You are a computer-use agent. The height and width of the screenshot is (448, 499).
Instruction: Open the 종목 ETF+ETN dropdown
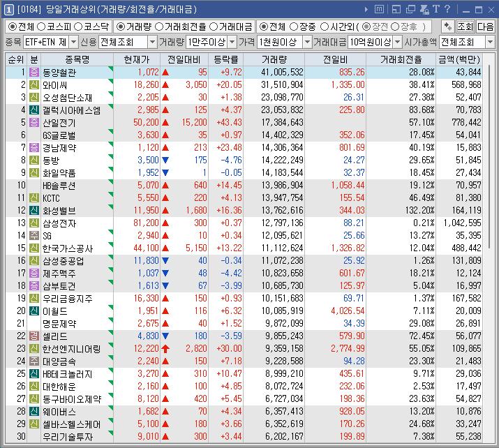pyautogui.click(x=73, y=42)
